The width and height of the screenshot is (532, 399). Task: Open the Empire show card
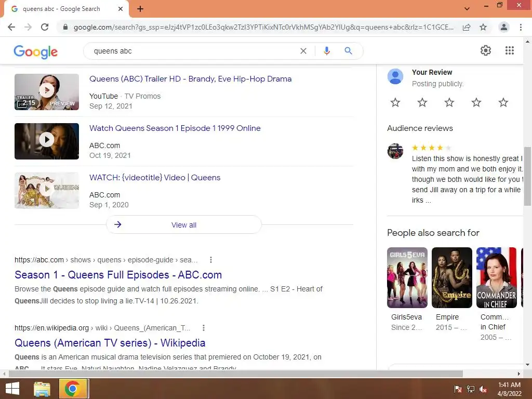click(451, 289)
